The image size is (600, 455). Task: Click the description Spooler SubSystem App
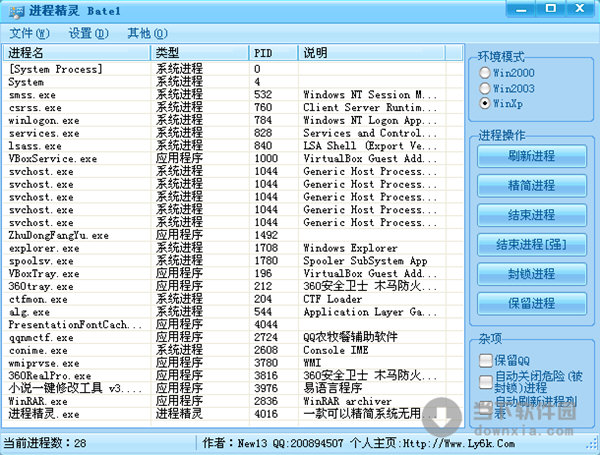click(x=365, y=261)
